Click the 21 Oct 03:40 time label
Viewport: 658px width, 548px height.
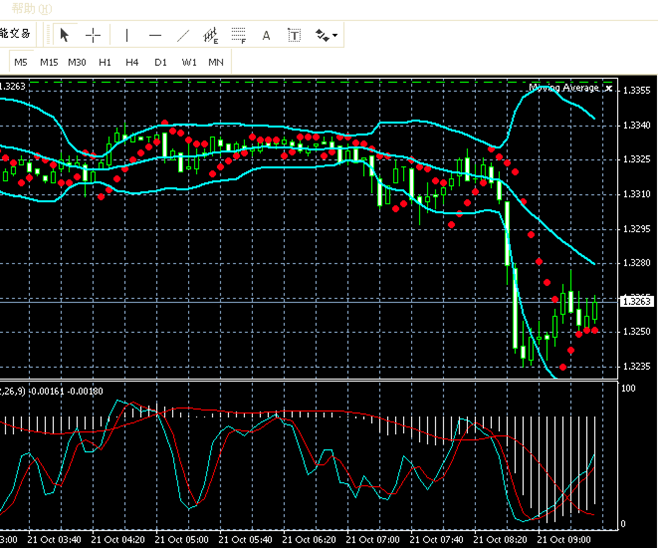(x=54, y=540)
